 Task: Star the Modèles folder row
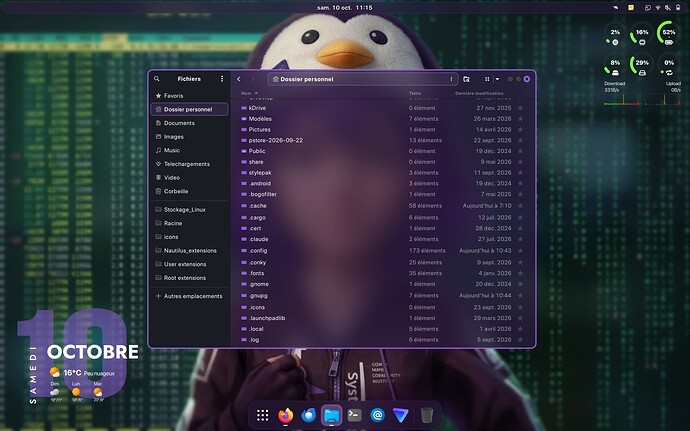click(x=521, y=119)
